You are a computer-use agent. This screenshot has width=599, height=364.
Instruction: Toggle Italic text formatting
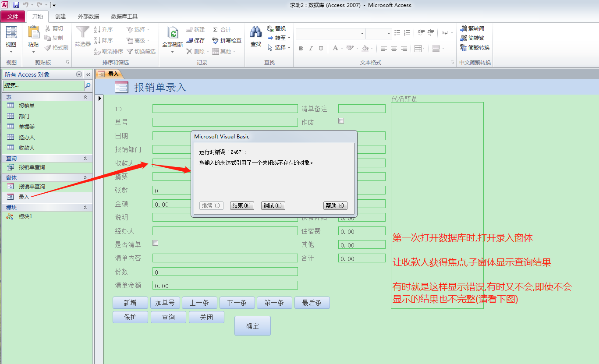pos(311,49)
